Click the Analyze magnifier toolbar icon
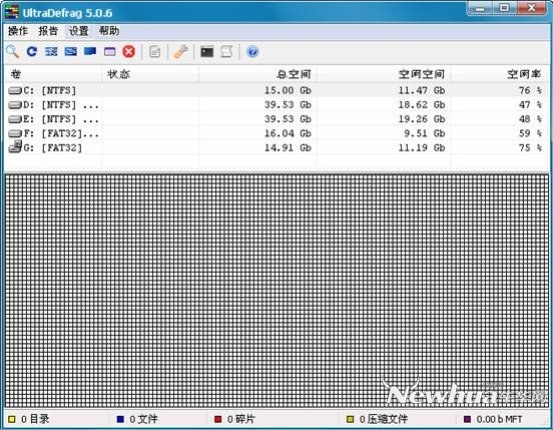 click(13, 52)
